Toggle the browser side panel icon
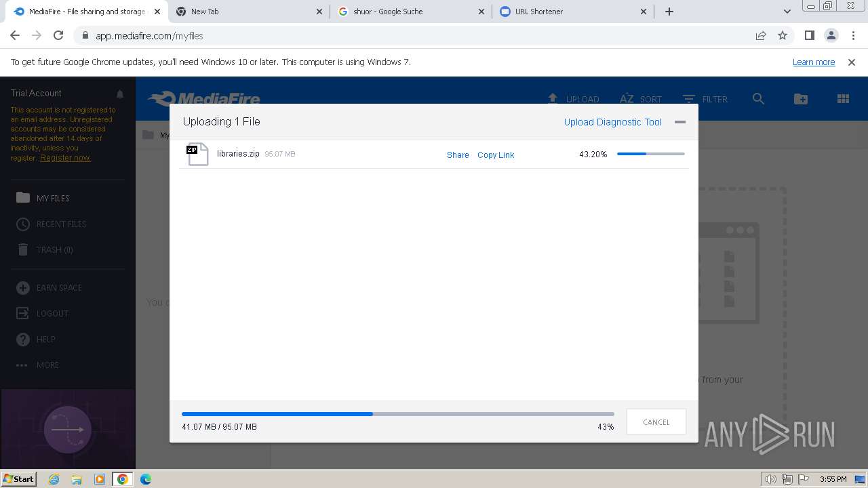The image size is (868, 488). pyautogui.click(x=809, y=35)
